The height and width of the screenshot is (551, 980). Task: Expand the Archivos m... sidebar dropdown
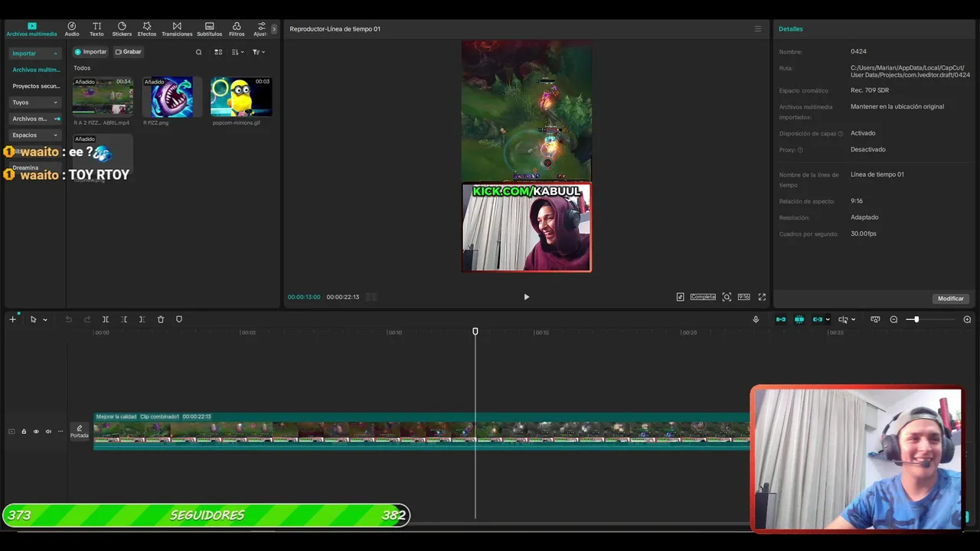pyautogui.click(x=34, y=119)
